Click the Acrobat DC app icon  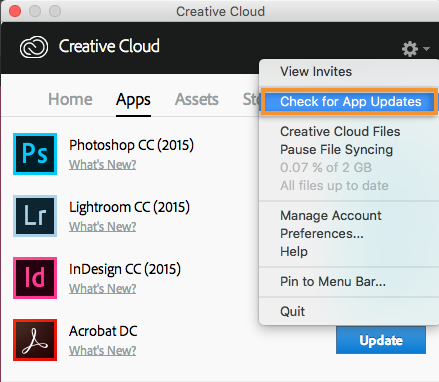tap(35, 340)
